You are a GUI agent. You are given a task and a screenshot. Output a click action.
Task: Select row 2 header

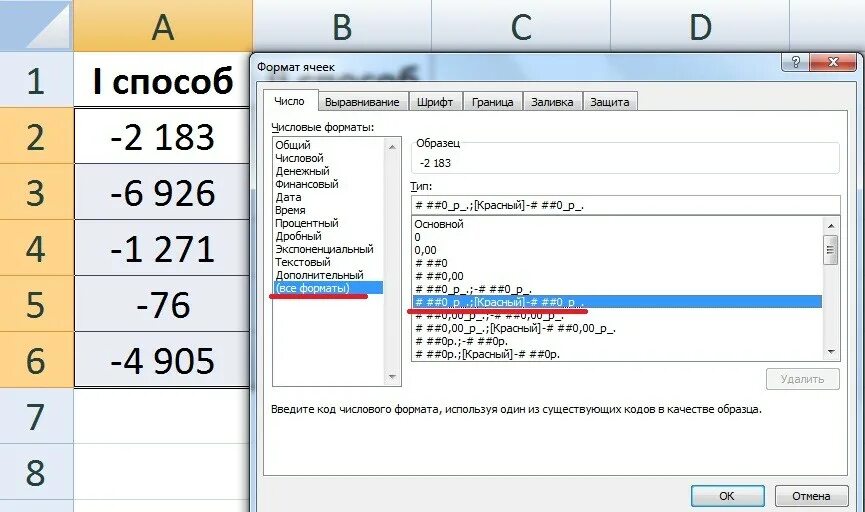point(36,136)
